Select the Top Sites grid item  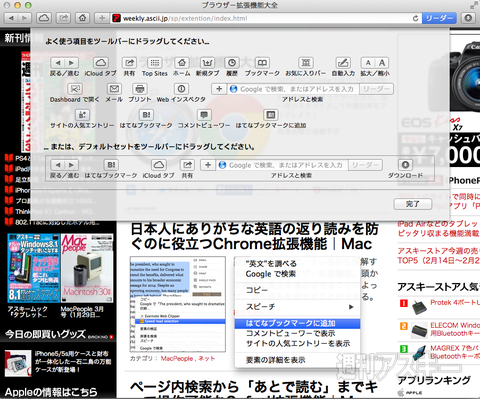point(155,67)
